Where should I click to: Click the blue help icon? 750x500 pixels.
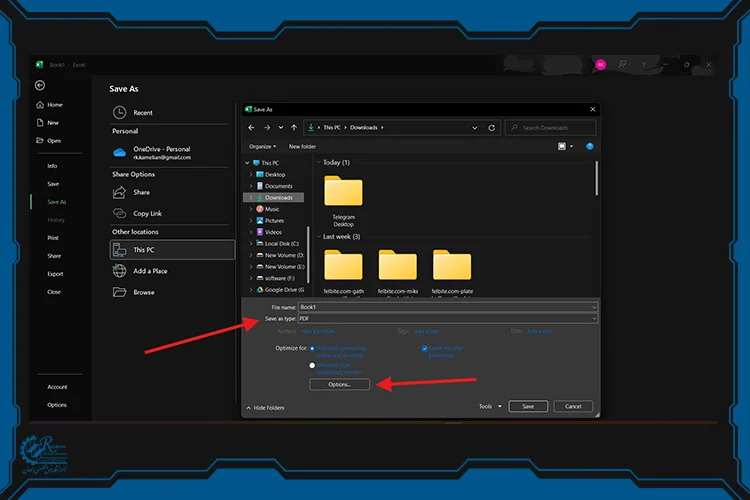tap(590, 146)
